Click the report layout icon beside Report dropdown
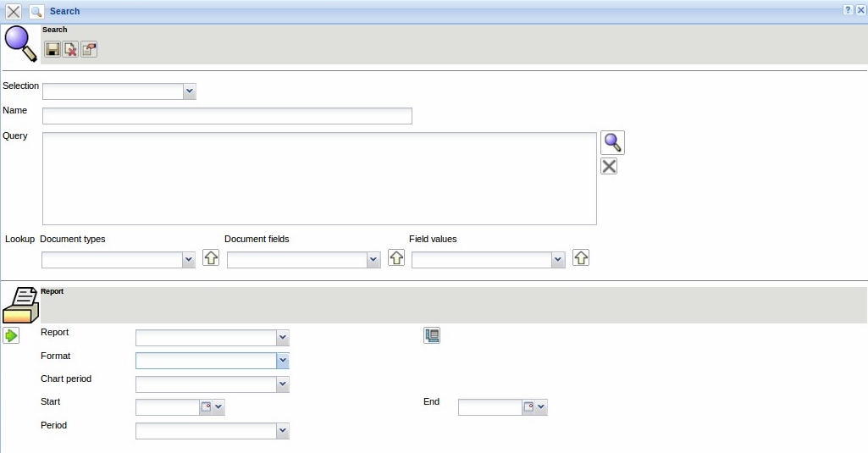Viewport: 868px width, 453px height. 432,336
